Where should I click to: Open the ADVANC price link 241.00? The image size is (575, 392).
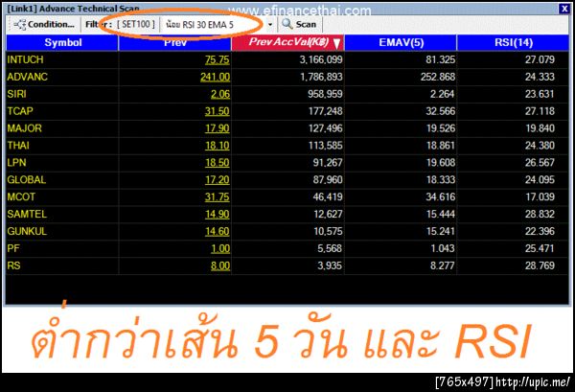[215, 77]
